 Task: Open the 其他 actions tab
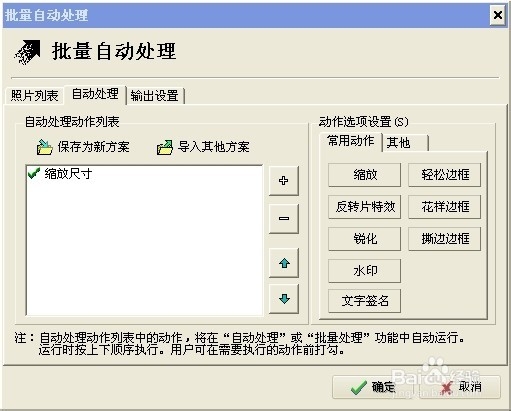[405, 143]
